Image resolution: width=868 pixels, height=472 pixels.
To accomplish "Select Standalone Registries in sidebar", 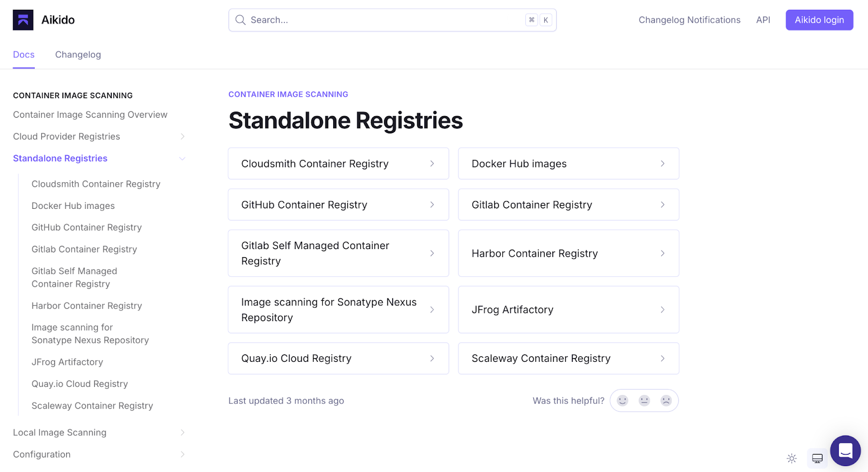I will click(60, 158).
